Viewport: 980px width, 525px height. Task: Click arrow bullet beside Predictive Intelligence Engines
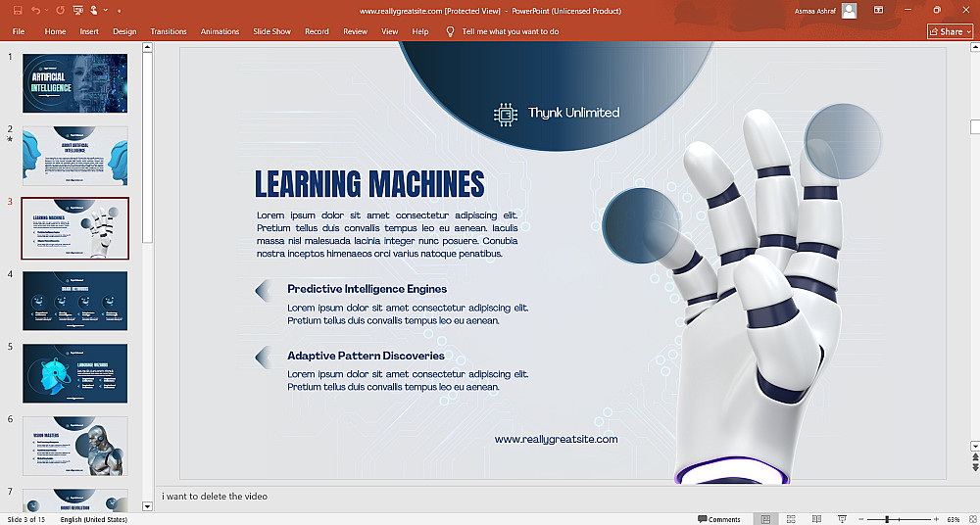263,289
